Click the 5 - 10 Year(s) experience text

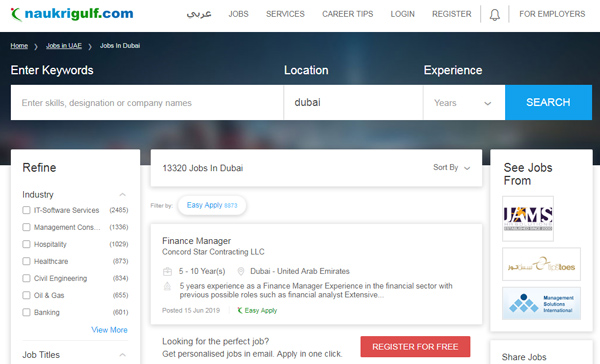coord(202,271)
